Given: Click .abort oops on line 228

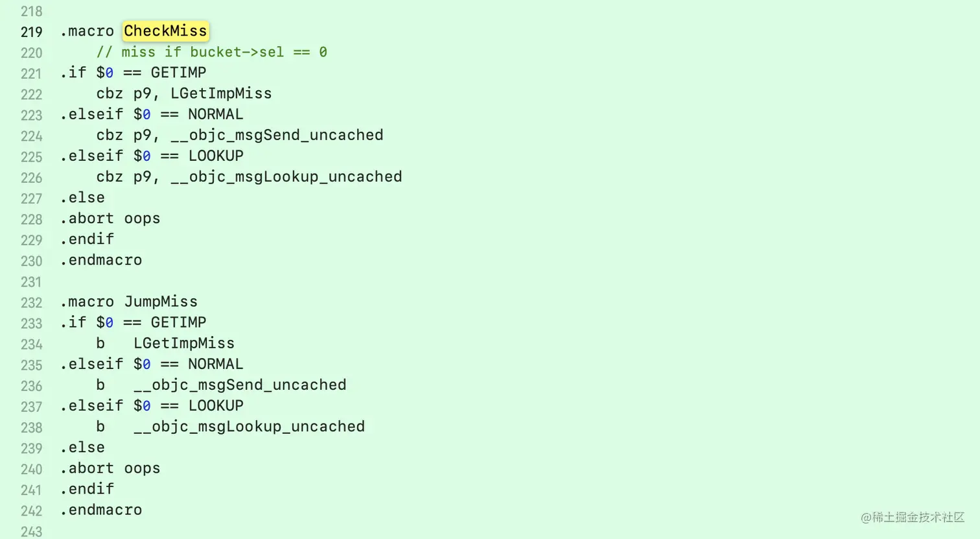Looking at the screenshot, I should (110, 219).
